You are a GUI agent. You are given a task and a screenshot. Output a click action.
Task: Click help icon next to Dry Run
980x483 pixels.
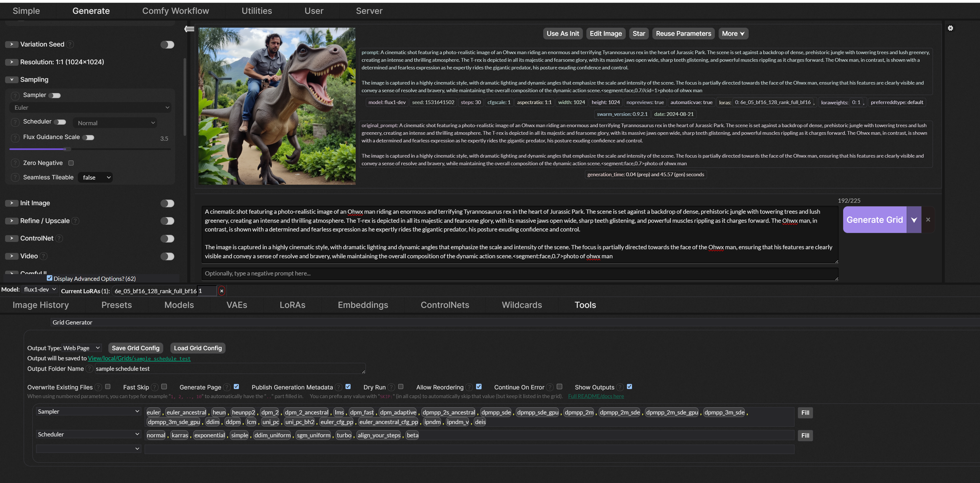click(391, 387)
